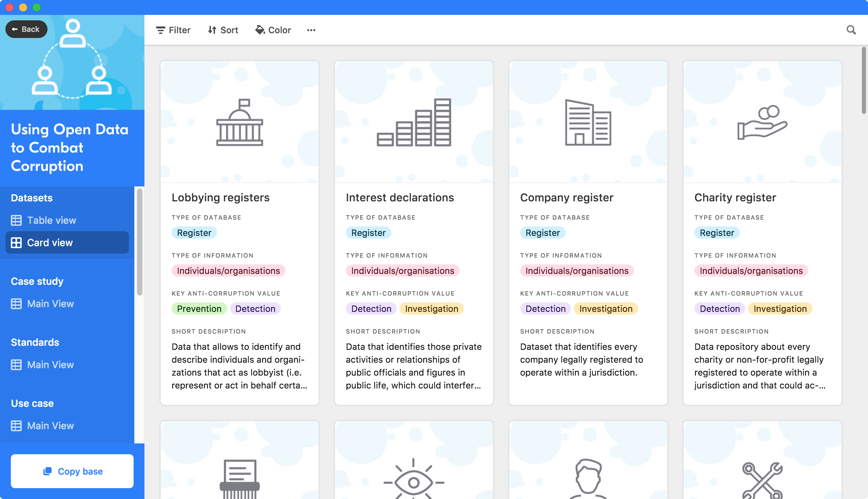Click the Color paint bucket icon
868x499 pixels.
[x=260, y=30]
